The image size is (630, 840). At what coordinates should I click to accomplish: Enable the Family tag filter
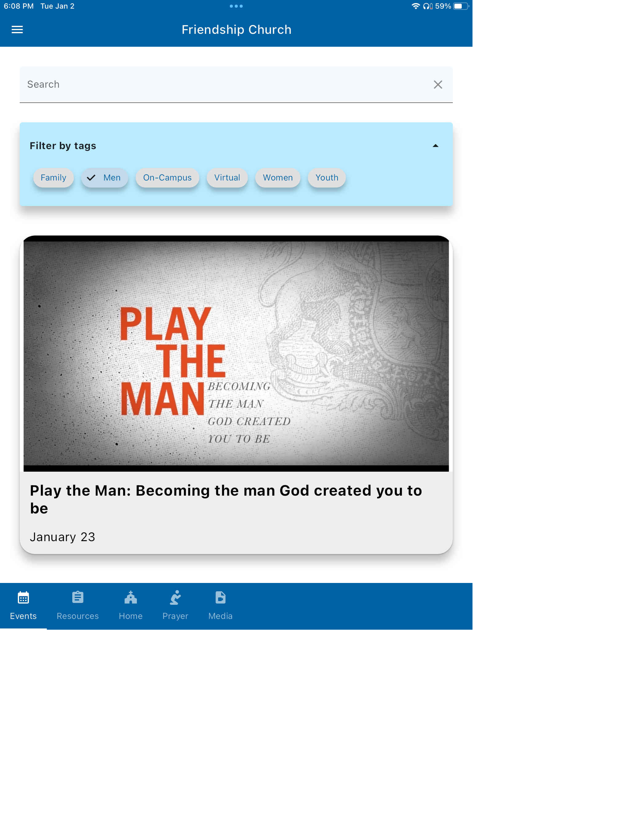pos(53,178)
